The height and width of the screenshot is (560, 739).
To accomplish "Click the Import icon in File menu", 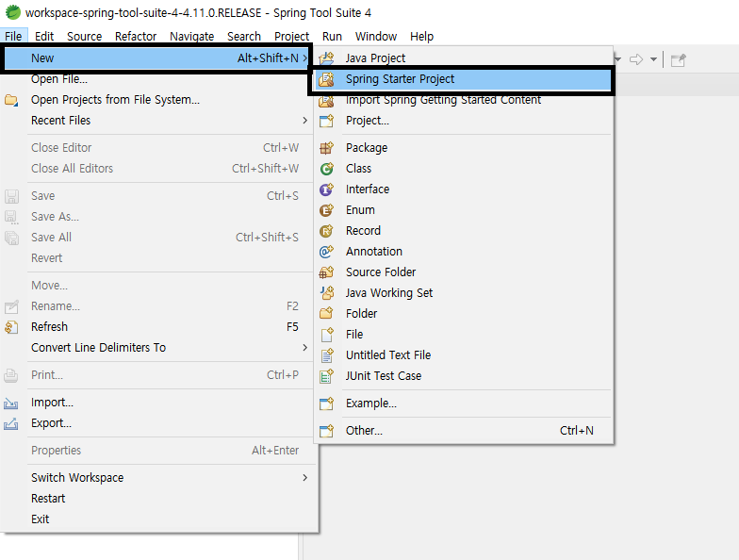I will click(x=11, y=404).
